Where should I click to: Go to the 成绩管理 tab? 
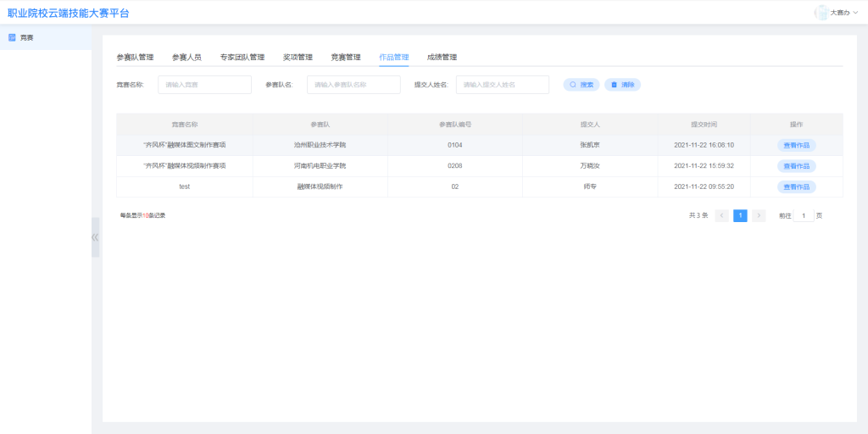(442, 58)
